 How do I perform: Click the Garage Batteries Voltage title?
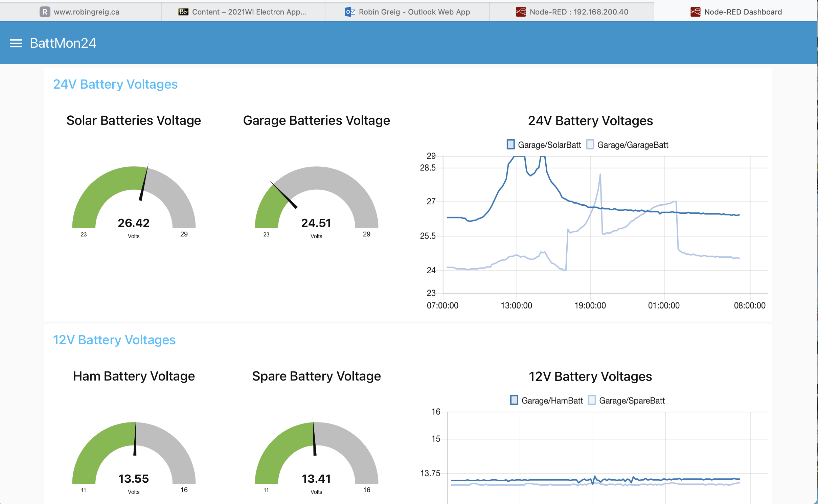point(317,121)
